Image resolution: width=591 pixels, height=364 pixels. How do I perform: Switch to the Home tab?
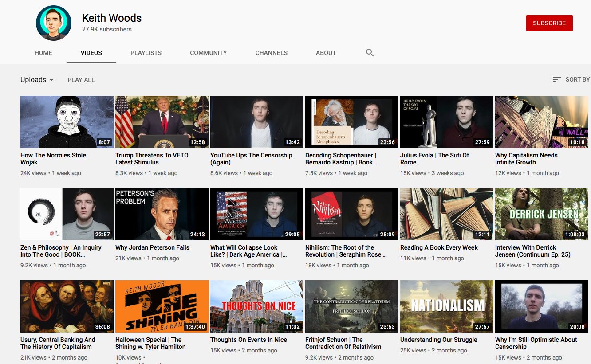pos(43,53)
